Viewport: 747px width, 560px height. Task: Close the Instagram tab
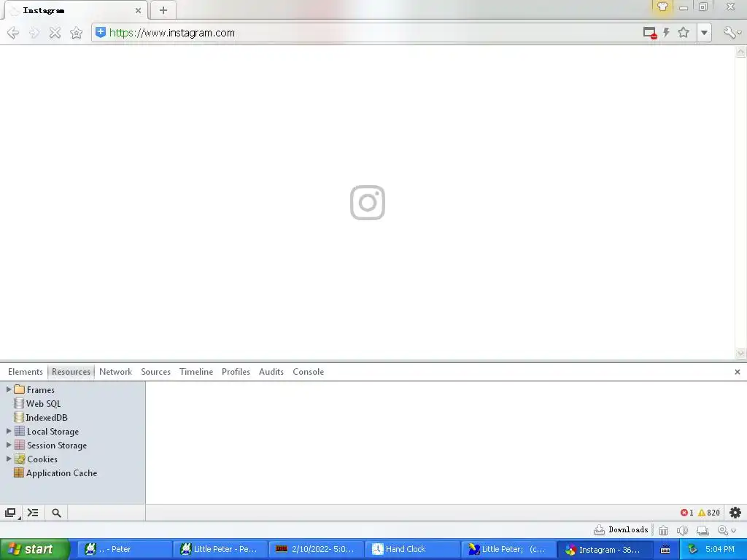point(138,10)
